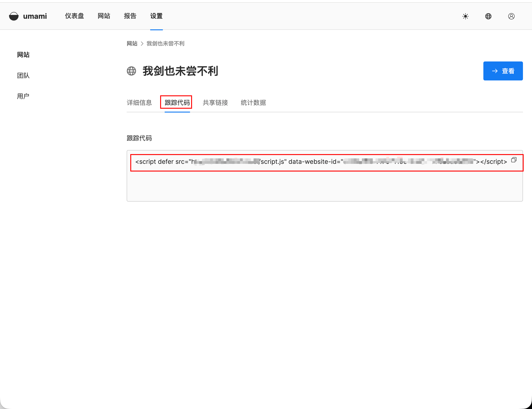Open the 报告 reports nav item
The height and width of the screenshot is (409, 532).
coord(130,16)
